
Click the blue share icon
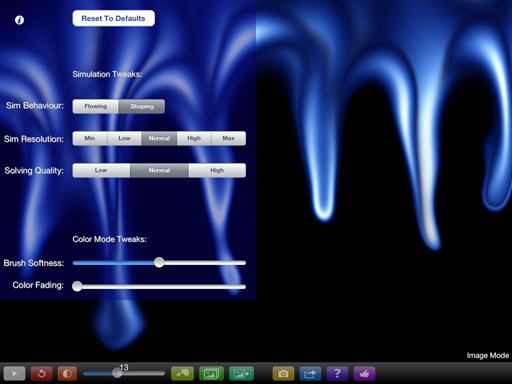310,373
